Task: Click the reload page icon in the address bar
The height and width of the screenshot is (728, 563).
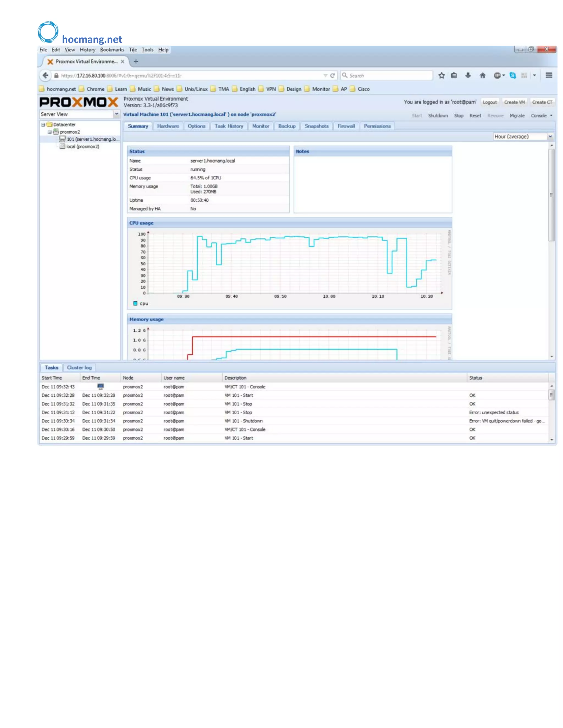Action: point(333,76)
